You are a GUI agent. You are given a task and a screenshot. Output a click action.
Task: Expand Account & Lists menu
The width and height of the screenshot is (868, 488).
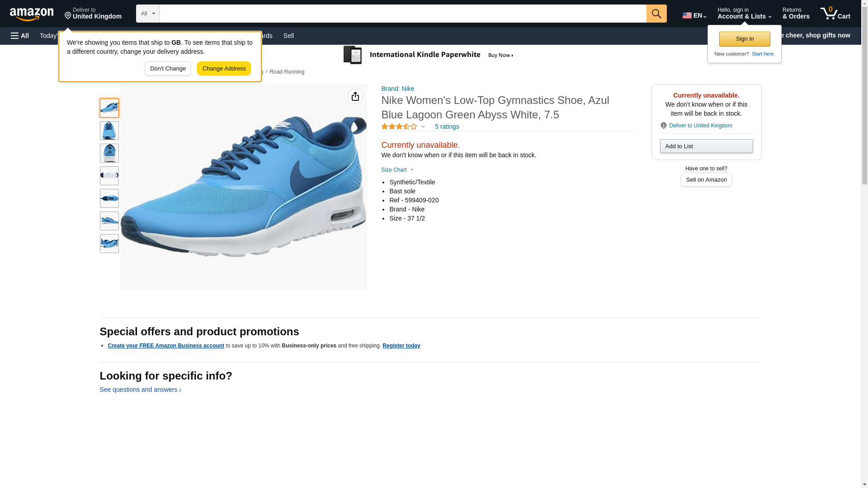(744, 14)
